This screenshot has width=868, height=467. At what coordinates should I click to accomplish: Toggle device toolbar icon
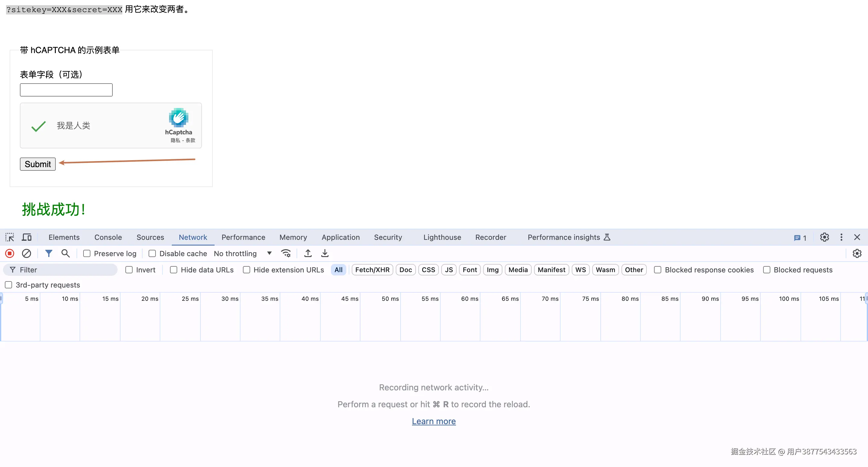pos(26,237)
